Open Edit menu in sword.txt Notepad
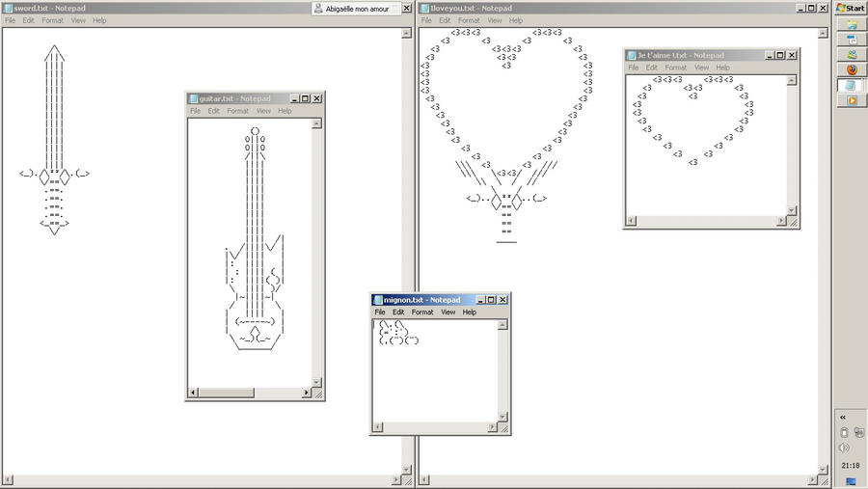This screenshot has height=489, width=868. [x=28, y=20]
